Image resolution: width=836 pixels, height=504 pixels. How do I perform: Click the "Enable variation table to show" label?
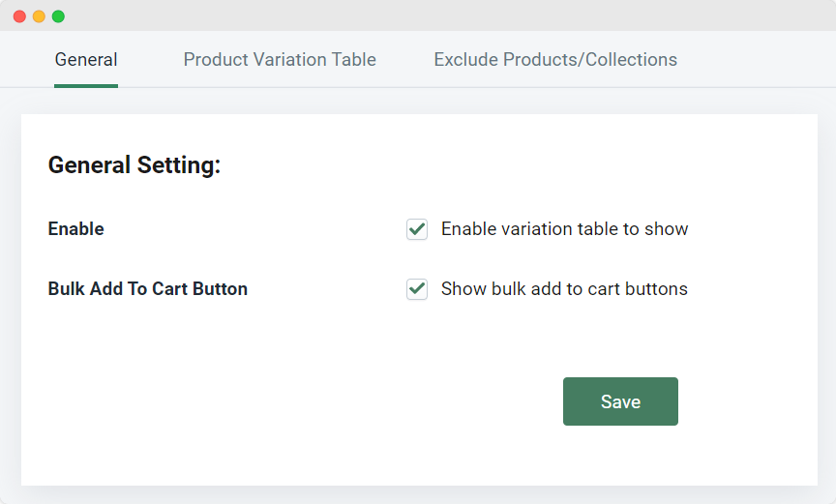pyautogui.click(x=565, y=229)
